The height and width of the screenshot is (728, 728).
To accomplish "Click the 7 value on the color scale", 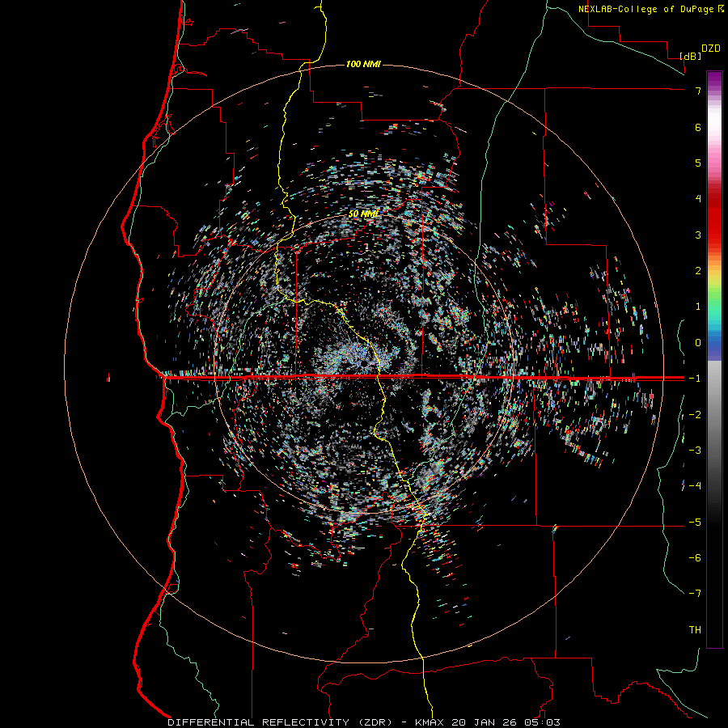I will pyautogui.click(x=698, y=91).
